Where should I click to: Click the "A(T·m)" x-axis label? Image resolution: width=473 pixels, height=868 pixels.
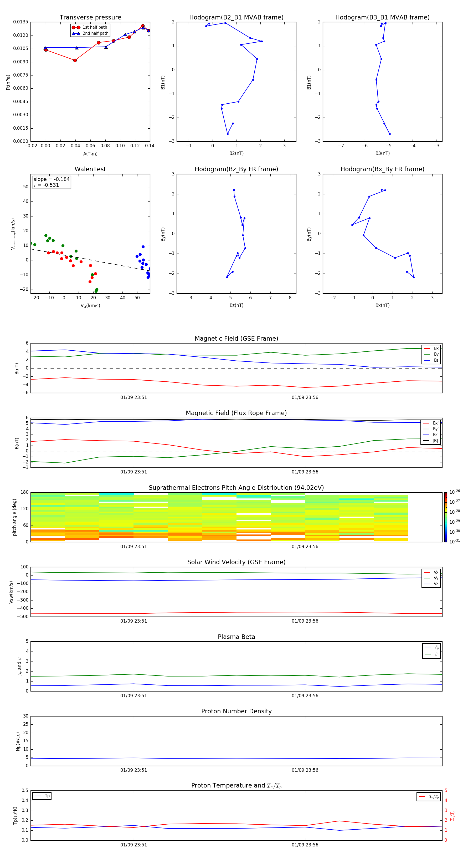tap(90, 154)
